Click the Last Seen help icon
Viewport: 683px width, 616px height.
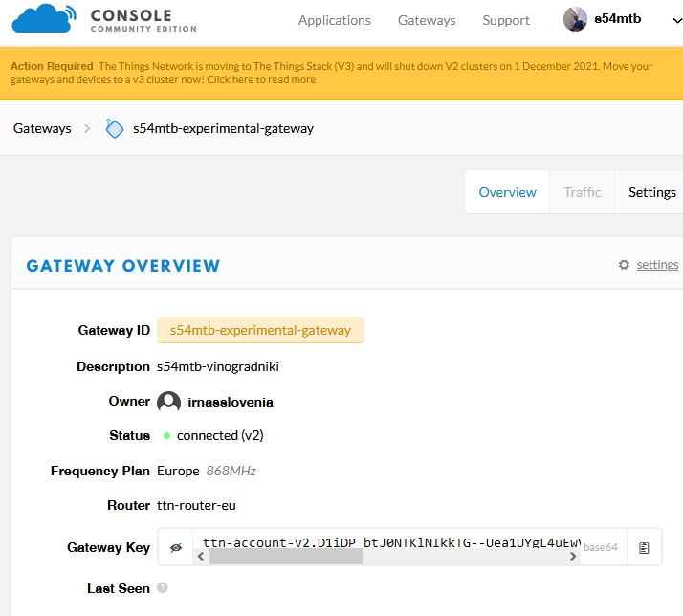point(162,587)
